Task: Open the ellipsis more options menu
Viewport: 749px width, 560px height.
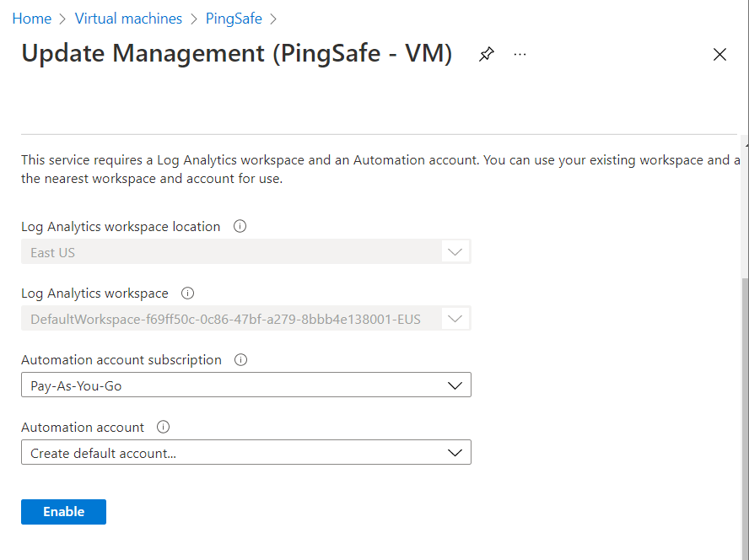Action: [x=520, y=55]
